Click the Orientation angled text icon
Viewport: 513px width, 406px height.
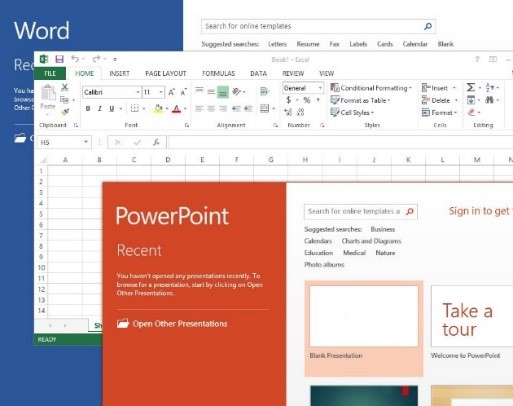[237, 91]
